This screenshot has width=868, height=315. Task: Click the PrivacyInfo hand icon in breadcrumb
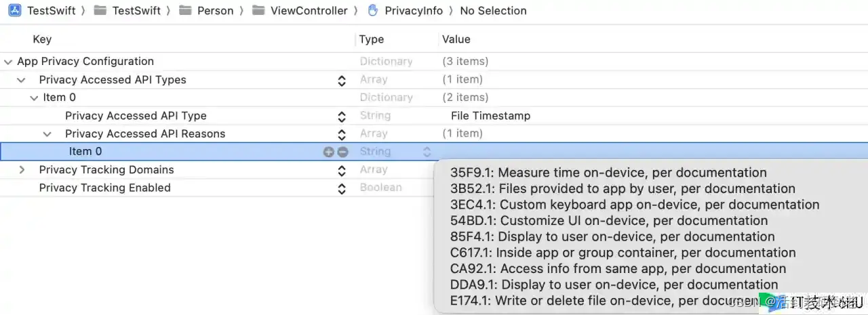coord(372,11)
